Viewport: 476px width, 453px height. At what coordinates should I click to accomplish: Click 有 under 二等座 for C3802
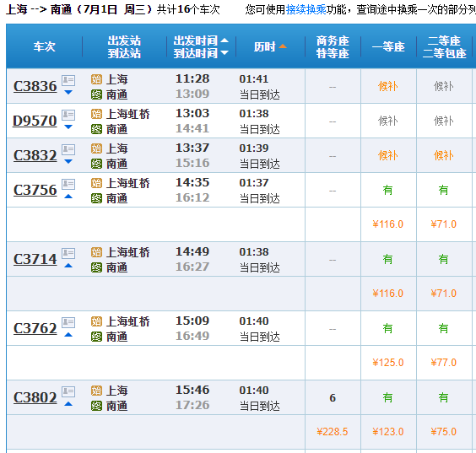(443, 397)
